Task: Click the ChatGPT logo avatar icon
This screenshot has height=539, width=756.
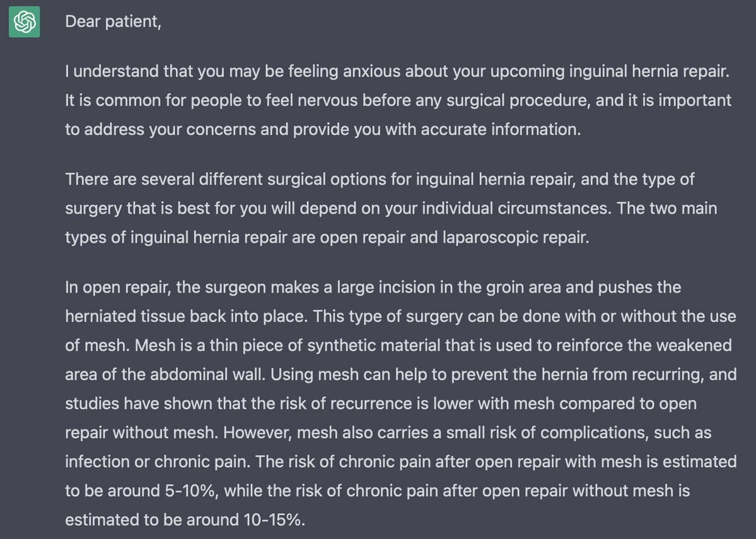Action: point(24,21)
